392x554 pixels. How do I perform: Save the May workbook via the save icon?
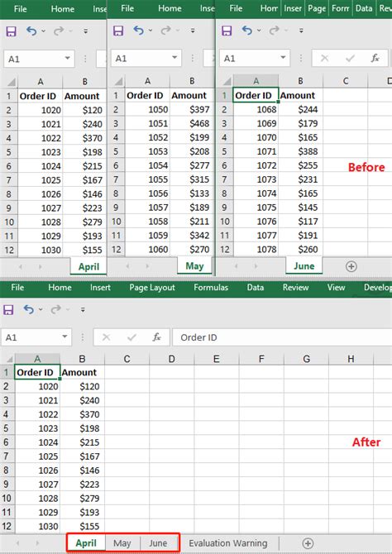[118, 31]
